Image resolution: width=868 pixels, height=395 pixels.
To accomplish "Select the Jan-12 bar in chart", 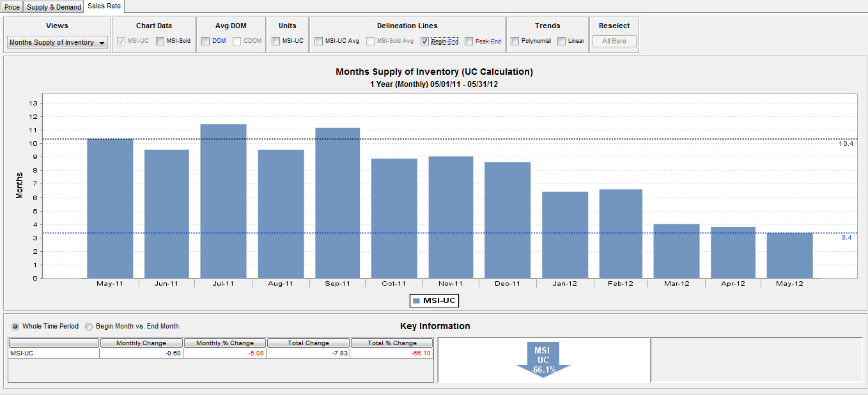I will [565, 235].
